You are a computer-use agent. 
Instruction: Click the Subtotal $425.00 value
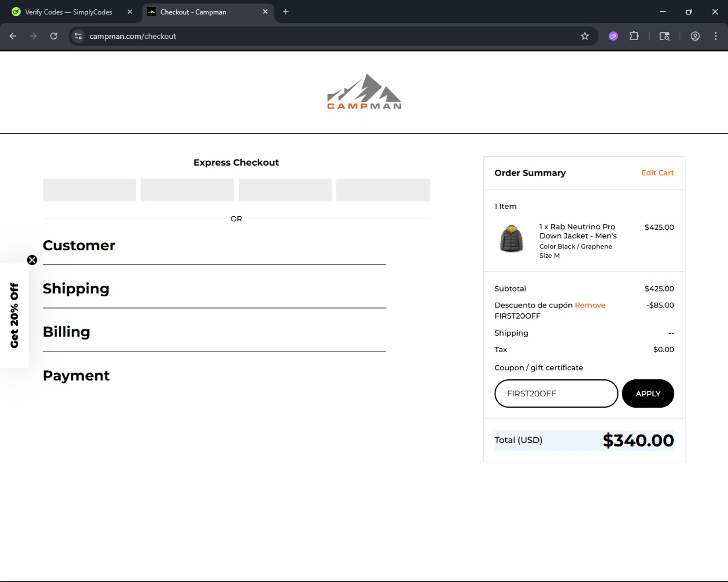click(x=659, y=289)
